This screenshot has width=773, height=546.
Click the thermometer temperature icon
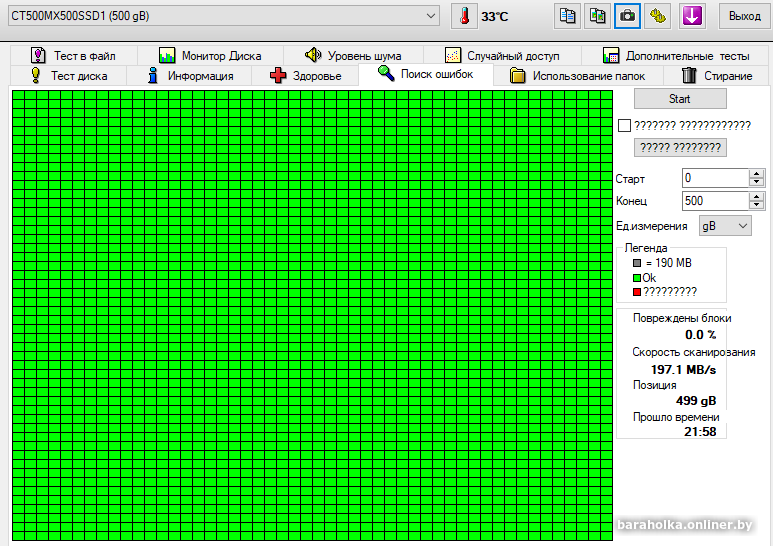pos(464,16)
